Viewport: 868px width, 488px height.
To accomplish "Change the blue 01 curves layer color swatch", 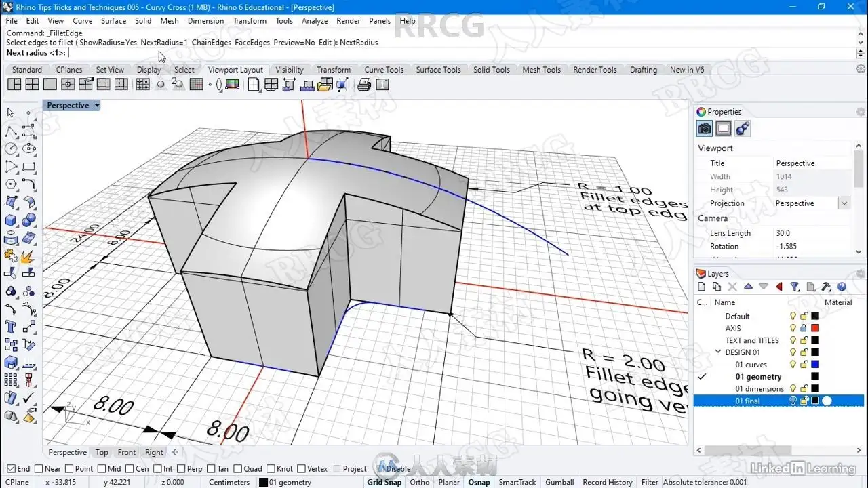I will pos(815,365).
